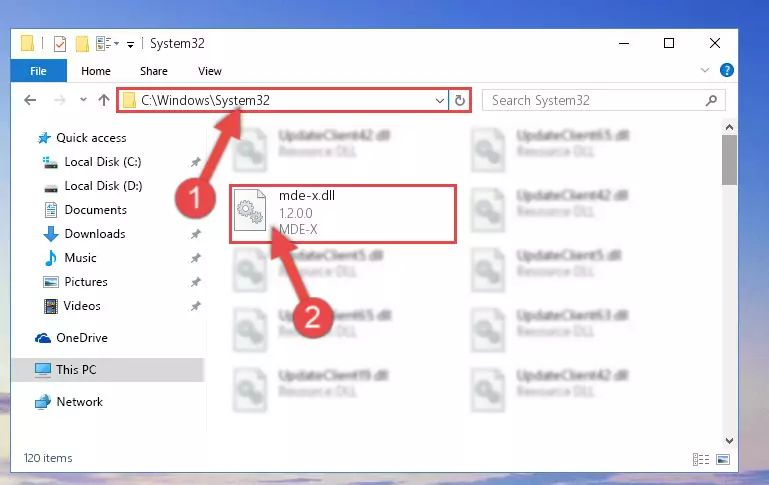The width and height of the screenshot is (769, 485).
Task: Go back with the left arrow
Action: coord(30,100)
